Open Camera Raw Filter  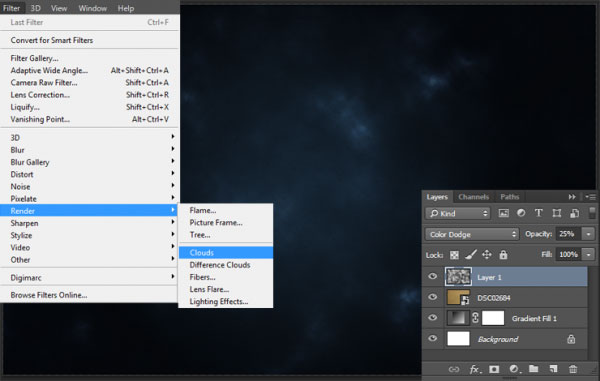pos(90,83)
